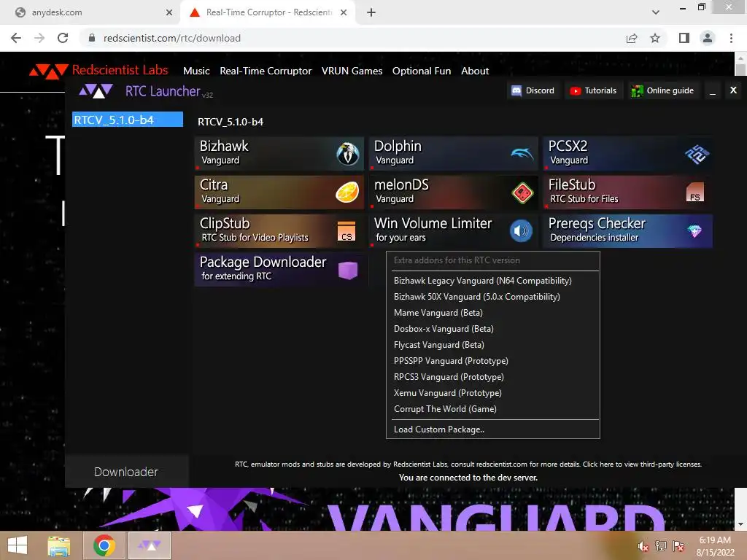Open the Bizhawk eagle icon

click(348, 154)
